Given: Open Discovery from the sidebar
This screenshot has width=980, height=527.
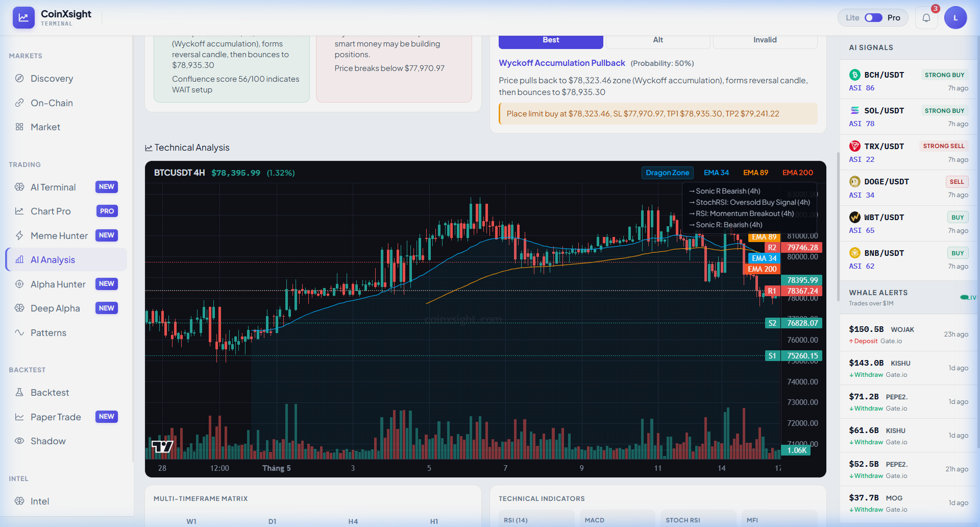Looking at the screenshot, I should tap(66, 79).
